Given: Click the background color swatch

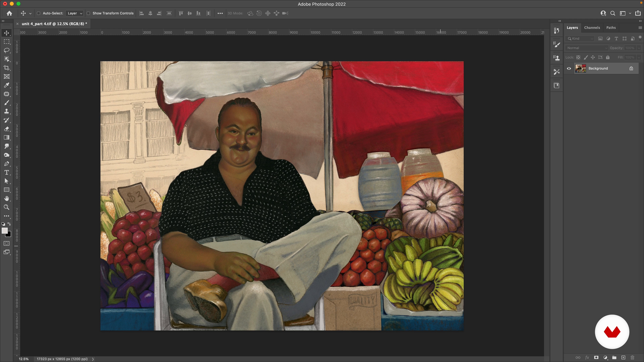Looking at the screenshot, I should (10, 235).
